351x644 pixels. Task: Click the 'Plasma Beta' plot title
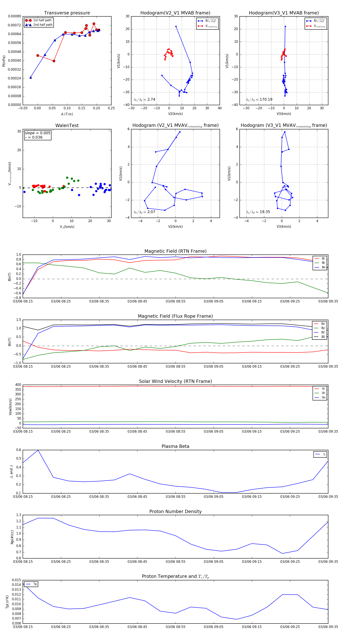tap(175, 446)
